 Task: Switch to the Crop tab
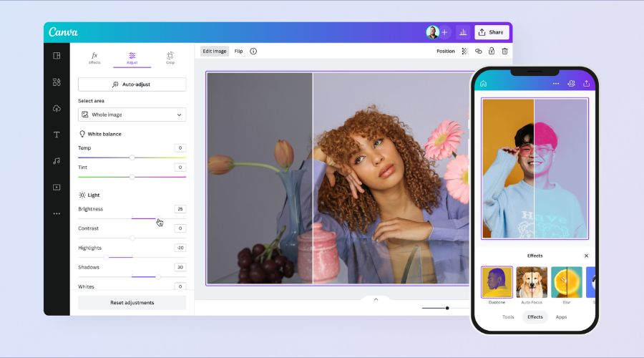tap(170, 57)
